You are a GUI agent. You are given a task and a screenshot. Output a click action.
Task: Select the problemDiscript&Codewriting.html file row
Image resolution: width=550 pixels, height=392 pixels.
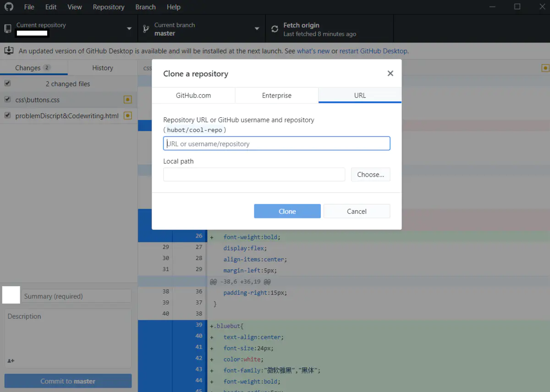point(69,115)
